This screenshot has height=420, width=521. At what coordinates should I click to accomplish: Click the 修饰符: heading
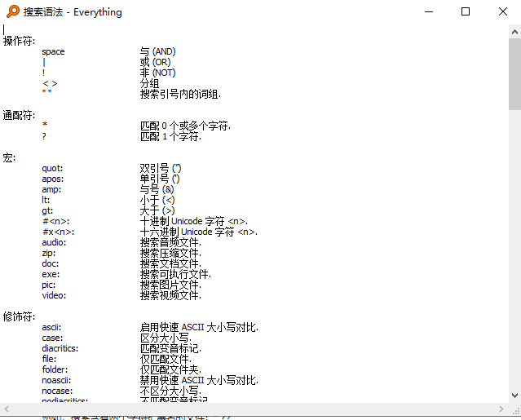[19, 316]
